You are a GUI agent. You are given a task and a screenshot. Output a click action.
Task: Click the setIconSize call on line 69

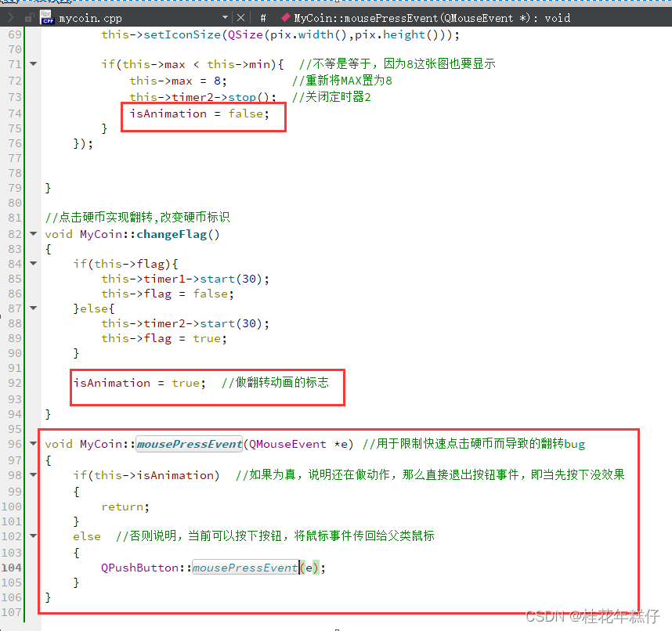pos(182,34)
